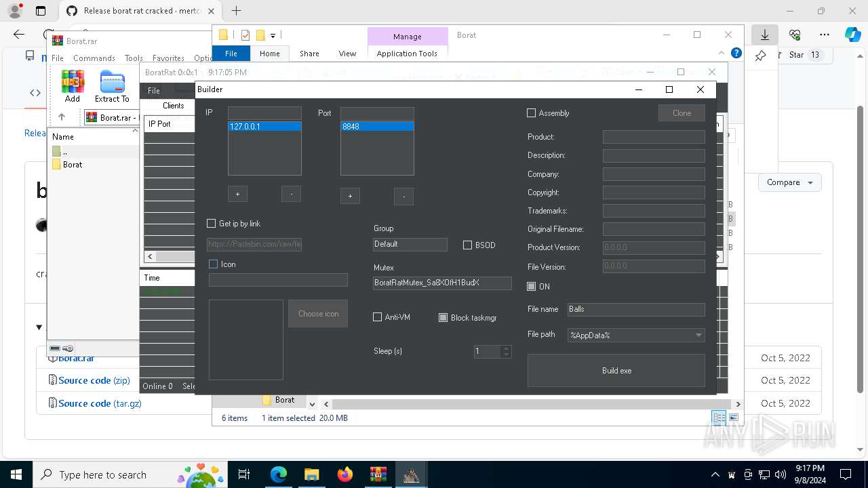Open the Windows Start menu
This screenshot has width=868, height=488.
click(16, 474)
